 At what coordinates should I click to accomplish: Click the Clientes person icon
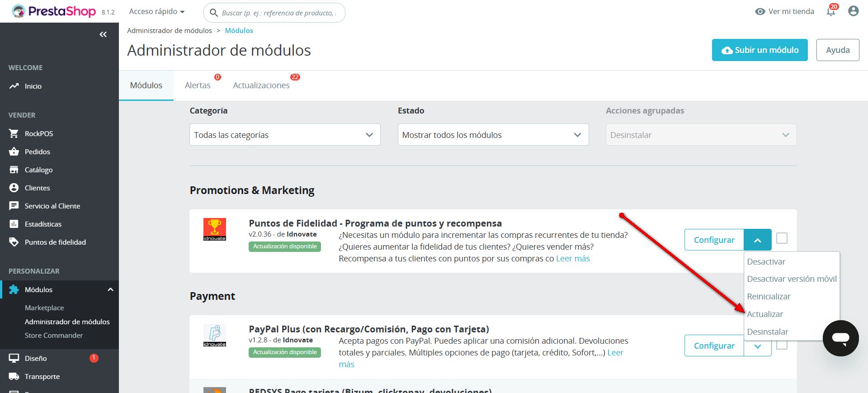click(x=14, y=188)
